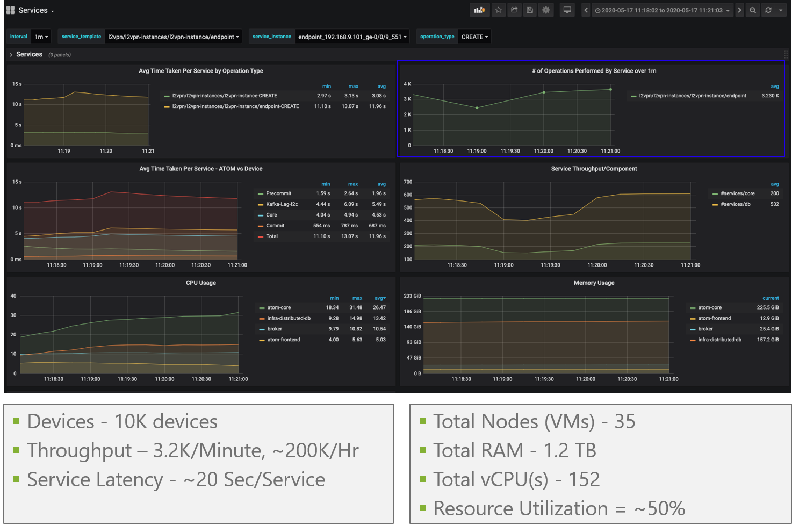This screenshot has height=532, width=792.
Task: Star this dashboard as favorite
Action: [x=499, y=10]
